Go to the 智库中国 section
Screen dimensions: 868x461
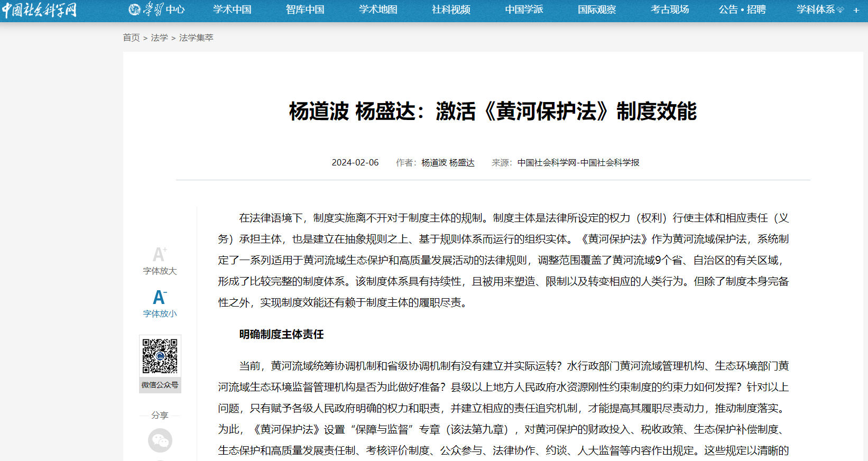[305, 10]
